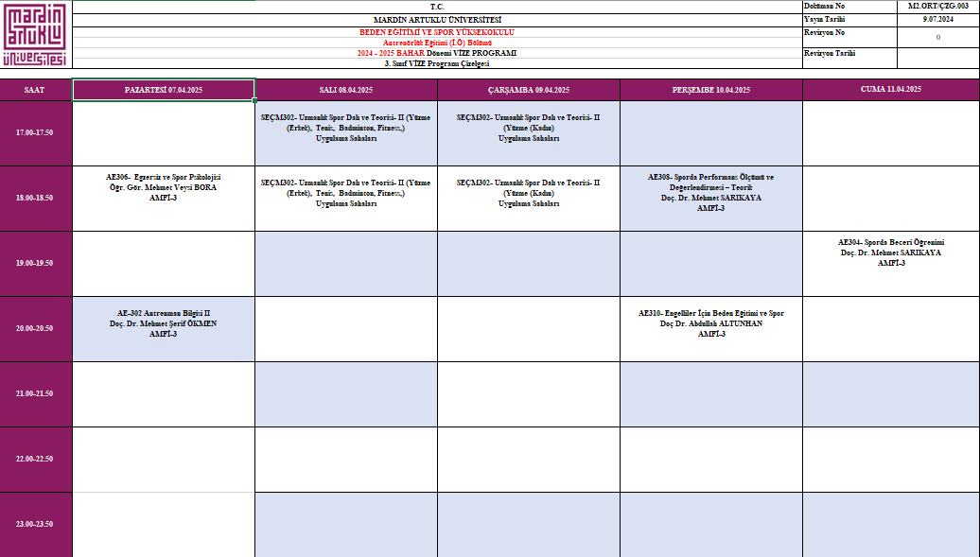Select the M2.ORT/ÇZG.003 document number cell

938,7
